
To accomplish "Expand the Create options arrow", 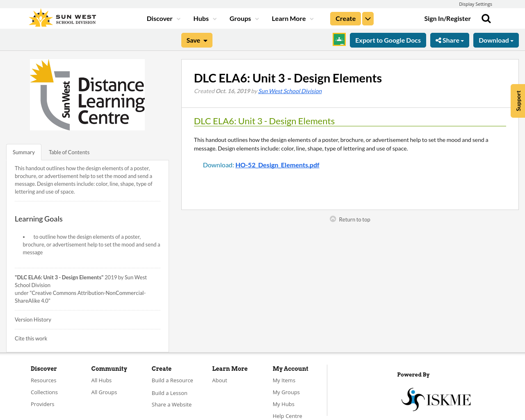I will pyautogui.click(x=367, y=18).
